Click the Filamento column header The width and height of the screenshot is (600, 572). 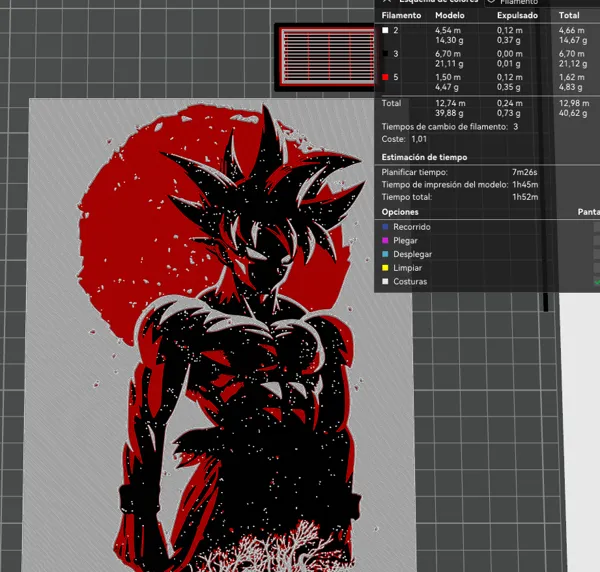coord(401,15)
